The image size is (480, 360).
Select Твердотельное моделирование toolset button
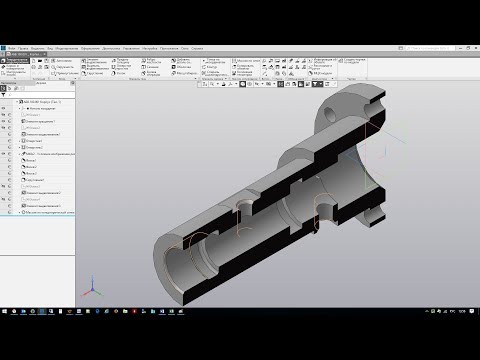click(16, 61)
